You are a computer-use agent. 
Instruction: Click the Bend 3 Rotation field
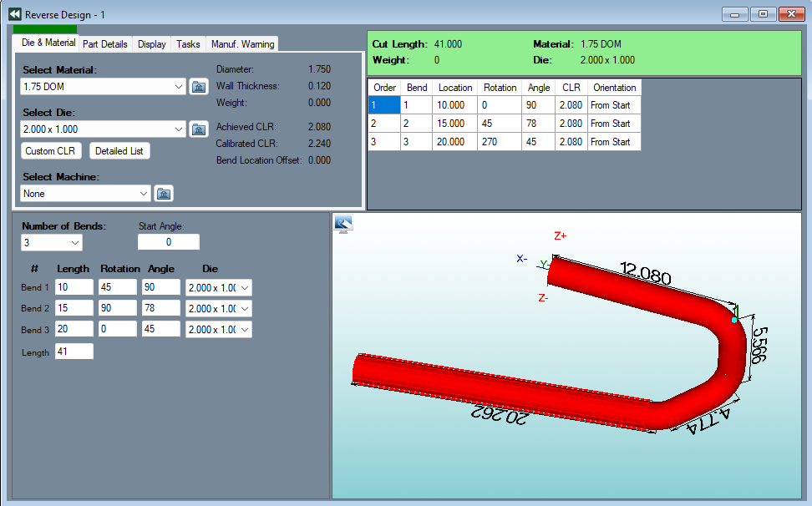118,329
